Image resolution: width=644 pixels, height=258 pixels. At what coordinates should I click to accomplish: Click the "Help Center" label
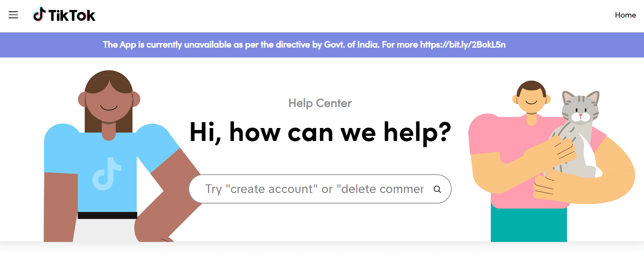320,103
